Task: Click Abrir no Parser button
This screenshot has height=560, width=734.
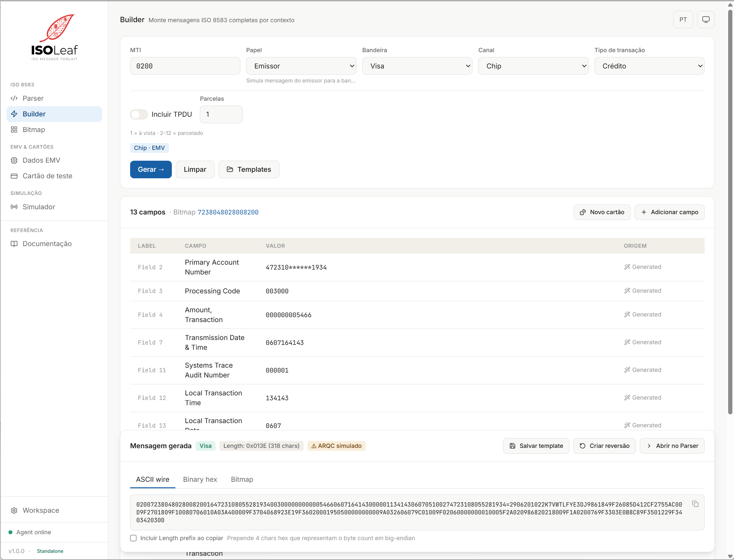Action: pyautogui.click(x=672, y=446)
